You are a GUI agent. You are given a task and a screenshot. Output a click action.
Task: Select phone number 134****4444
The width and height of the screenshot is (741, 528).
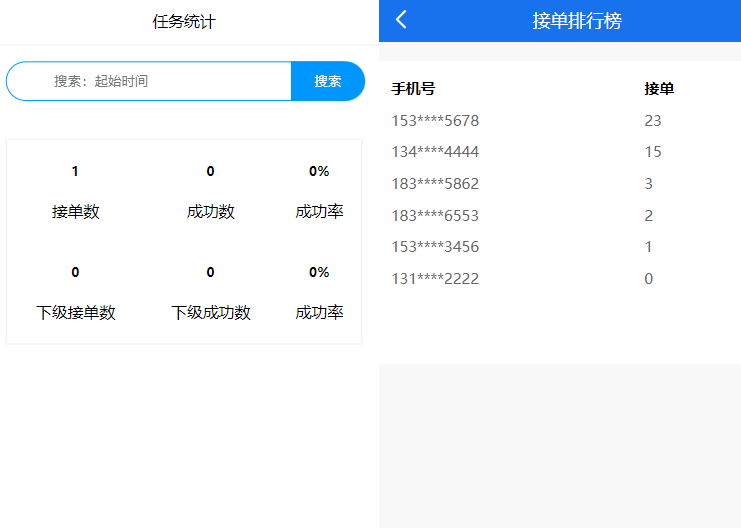click(435, 152)
